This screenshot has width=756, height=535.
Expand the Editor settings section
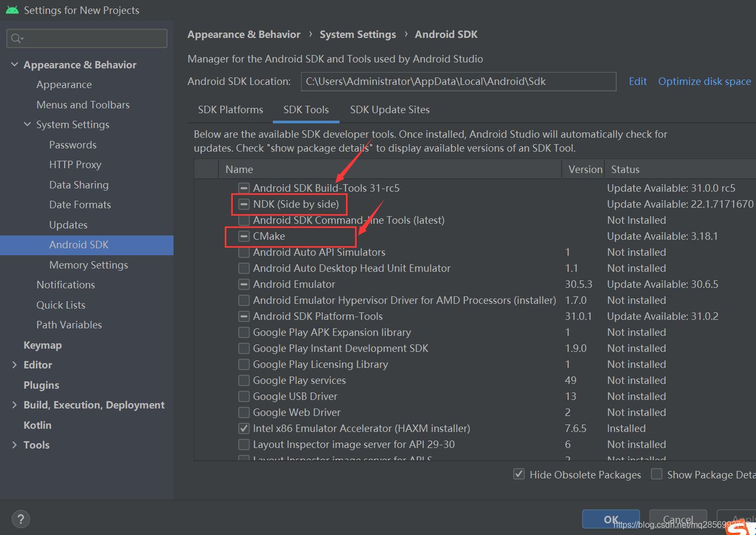[14, 365]
